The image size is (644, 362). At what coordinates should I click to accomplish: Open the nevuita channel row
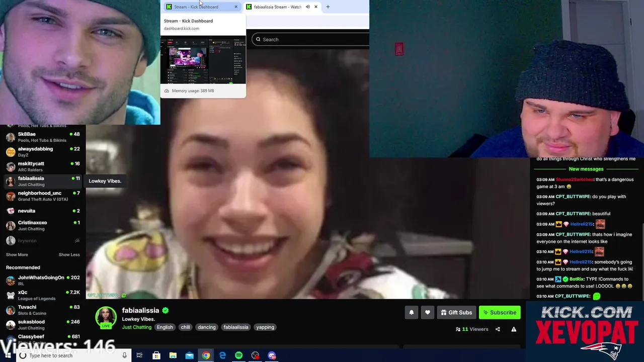click(43, 211)
